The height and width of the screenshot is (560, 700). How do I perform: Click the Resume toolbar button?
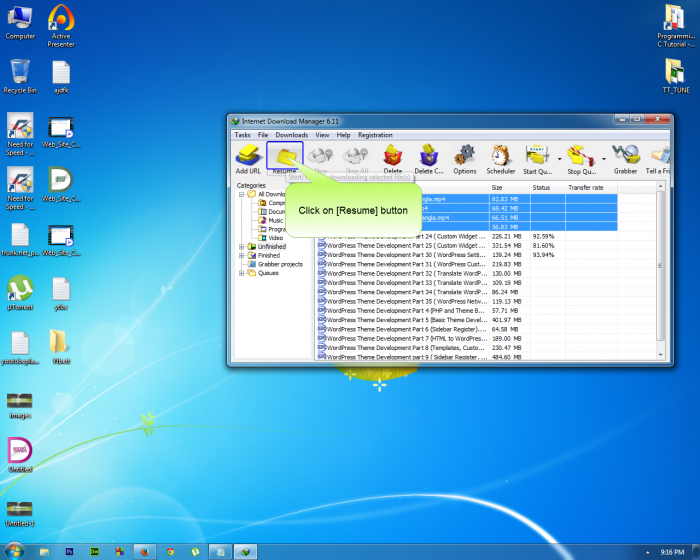coord(284,156)
